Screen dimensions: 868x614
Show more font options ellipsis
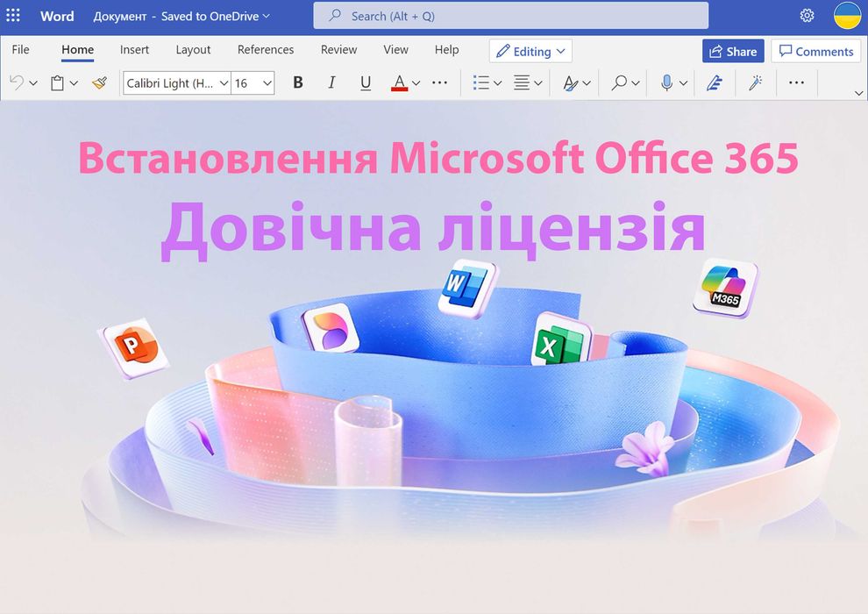(439, 82)
